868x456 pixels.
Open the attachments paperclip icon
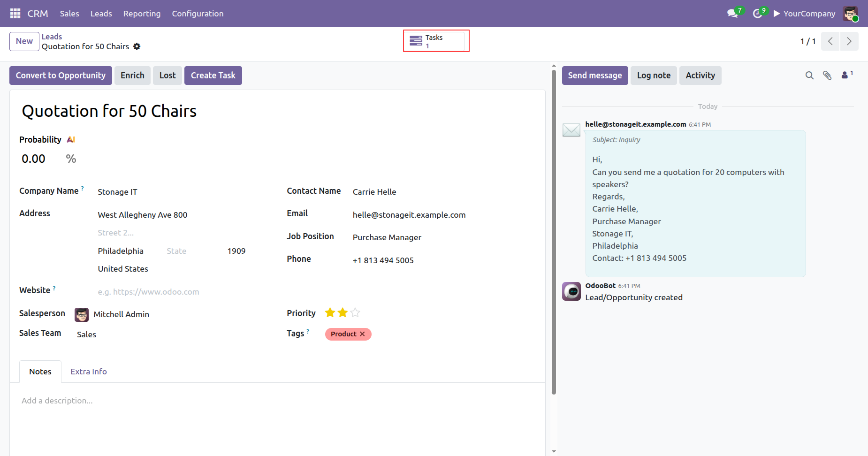pos(827,76)
